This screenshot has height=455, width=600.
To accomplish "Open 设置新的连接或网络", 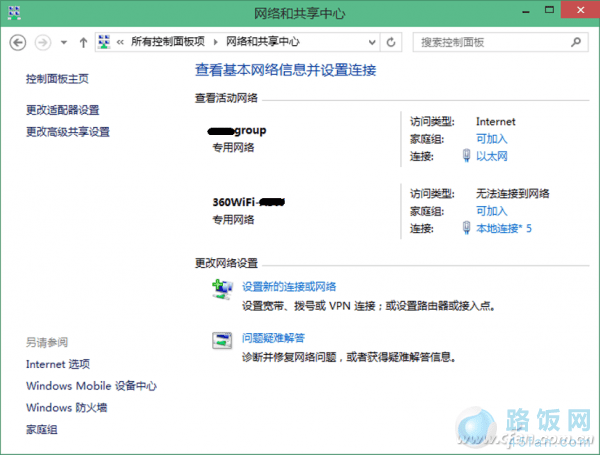I will click(289, 287).
